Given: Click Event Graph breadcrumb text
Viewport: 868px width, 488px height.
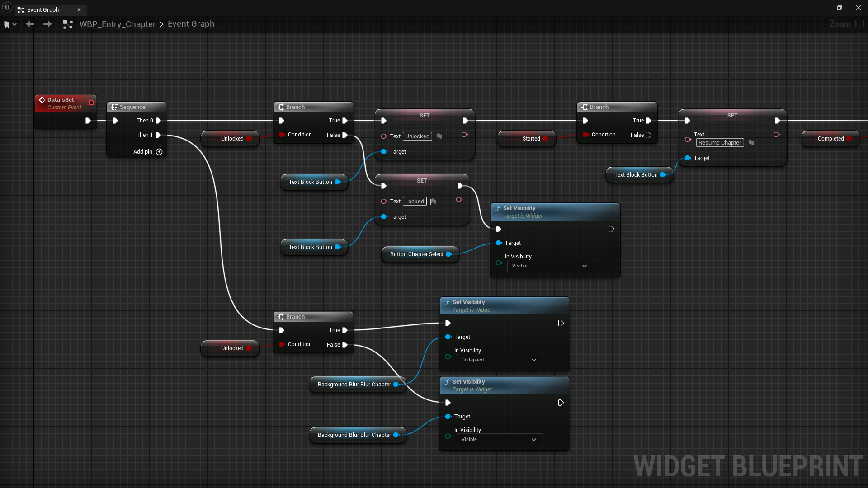Looking at the screenshot, I should (191, 24).
